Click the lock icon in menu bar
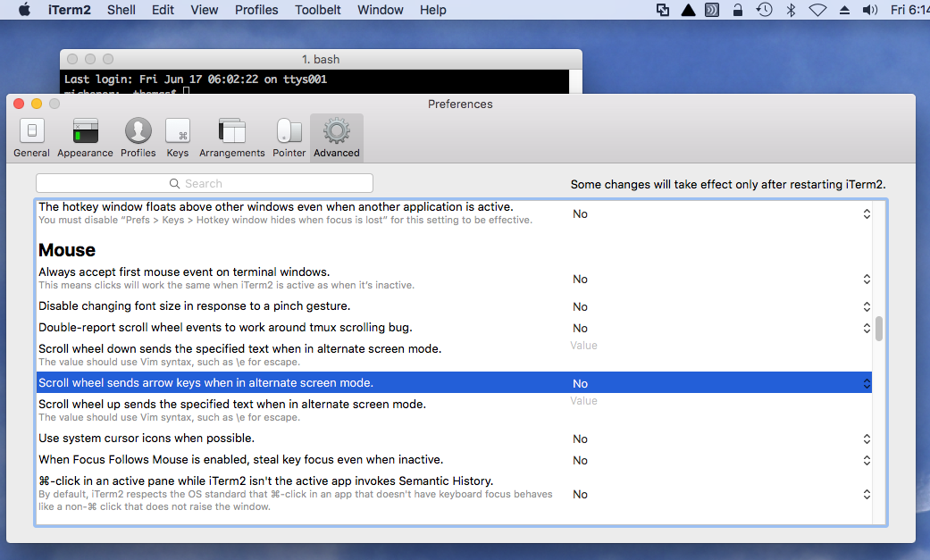Image resolution: width=930 pixels, height=560 pixels. click(737, 10)
